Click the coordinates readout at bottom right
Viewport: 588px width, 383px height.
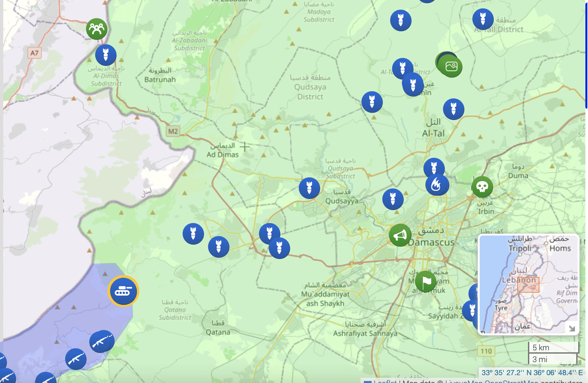pos(532,373)
